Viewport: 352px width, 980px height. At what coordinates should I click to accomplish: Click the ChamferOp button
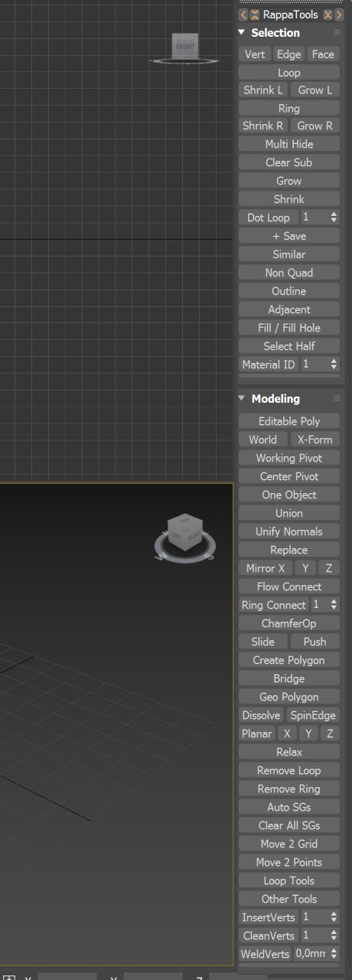tap(289, 623)
